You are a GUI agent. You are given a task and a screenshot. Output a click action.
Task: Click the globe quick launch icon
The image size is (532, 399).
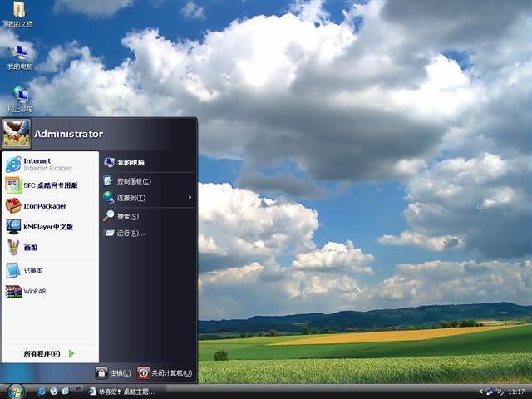(x=53, y=392)
